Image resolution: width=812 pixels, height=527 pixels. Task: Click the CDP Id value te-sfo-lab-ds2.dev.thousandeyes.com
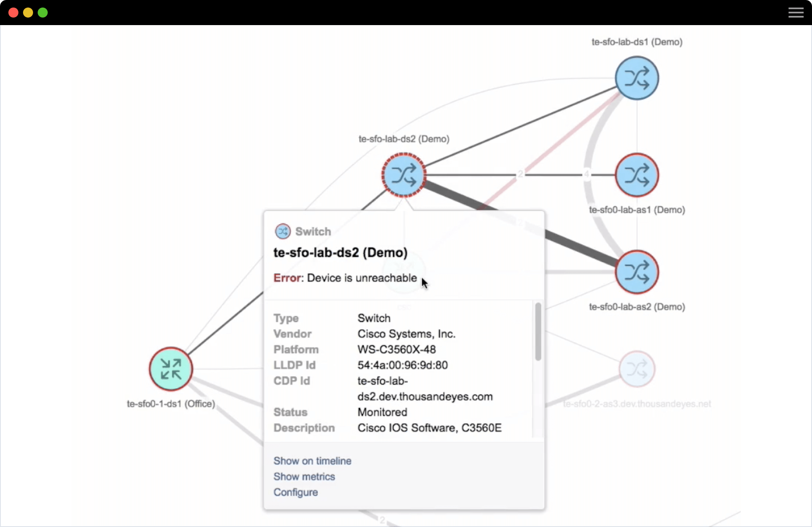click(425, 389)
